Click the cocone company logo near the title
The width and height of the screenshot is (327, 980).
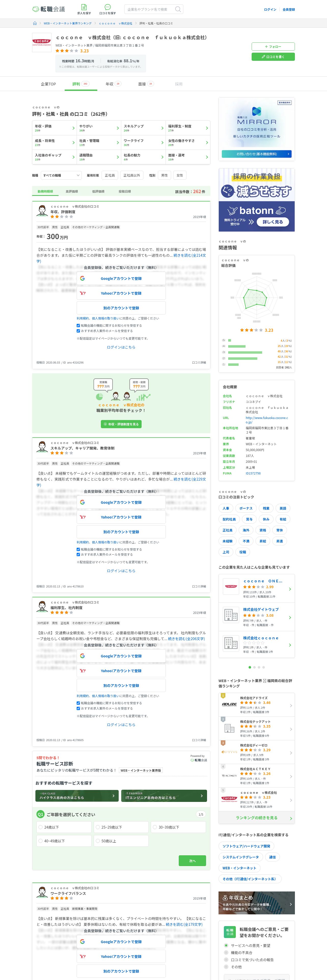42,42
